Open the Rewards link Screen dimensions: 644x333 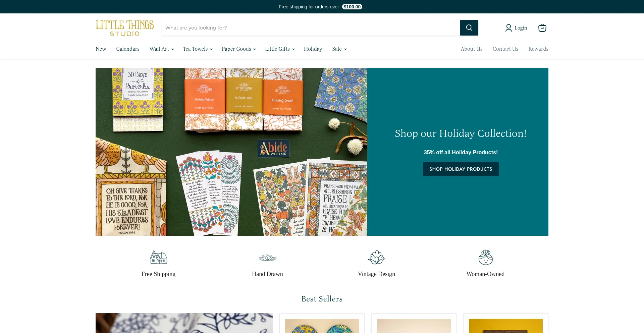pos(538,49)
